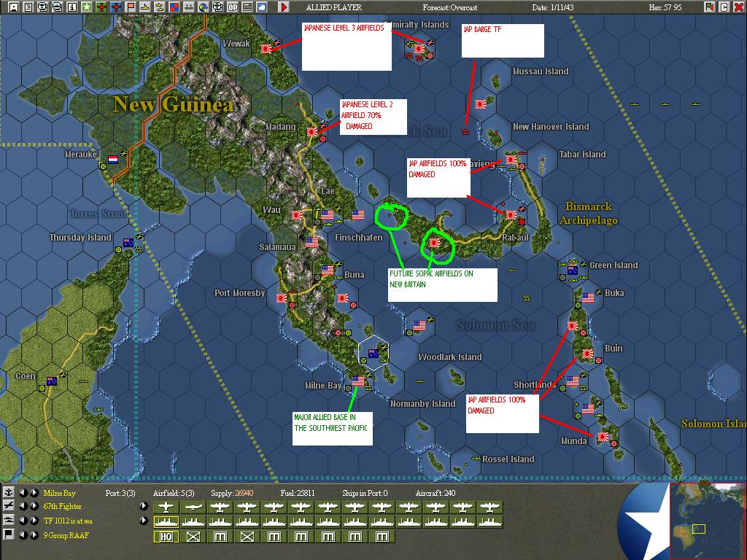The image size is (747, 560).
Task: Previous air unit arrow beside 67th Fighter
Action: [23, 506]
